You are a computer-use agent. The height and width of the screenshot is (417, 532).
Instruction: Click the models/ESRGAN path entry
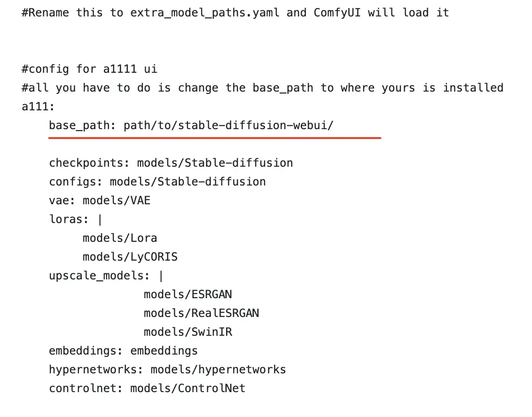(x=188, y=294)
